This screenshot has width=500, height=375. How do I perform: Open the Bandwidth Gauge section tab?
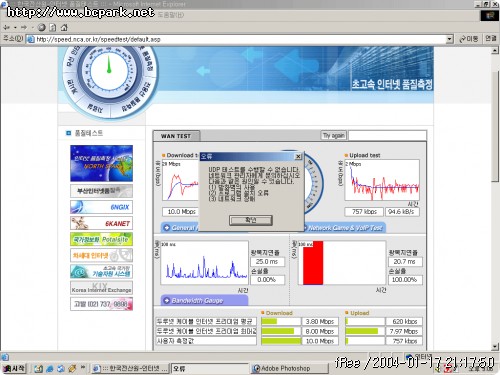click(x=204, y=300)
